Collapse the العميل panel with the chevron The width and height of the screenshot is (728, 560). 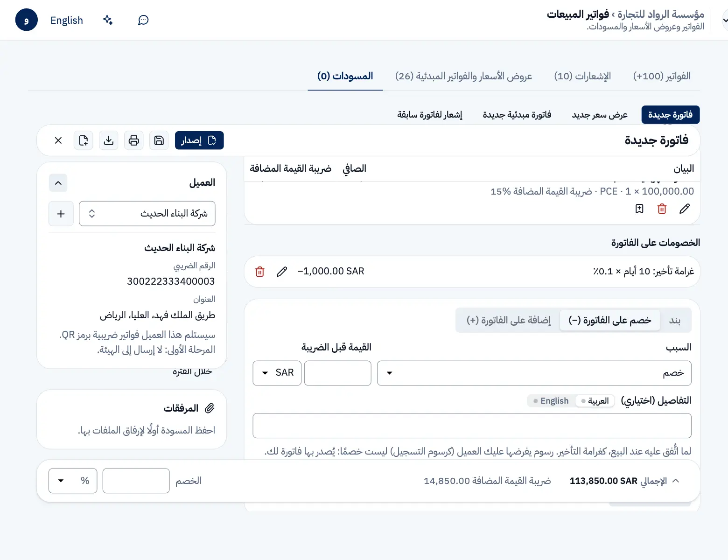tap(58, 183)
